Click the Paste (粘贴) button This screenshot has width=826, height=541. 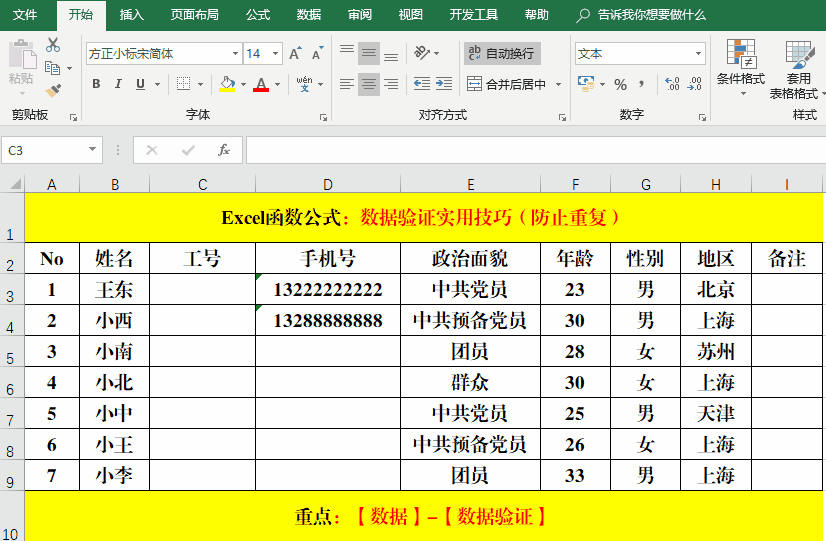(x=21, y=65)
